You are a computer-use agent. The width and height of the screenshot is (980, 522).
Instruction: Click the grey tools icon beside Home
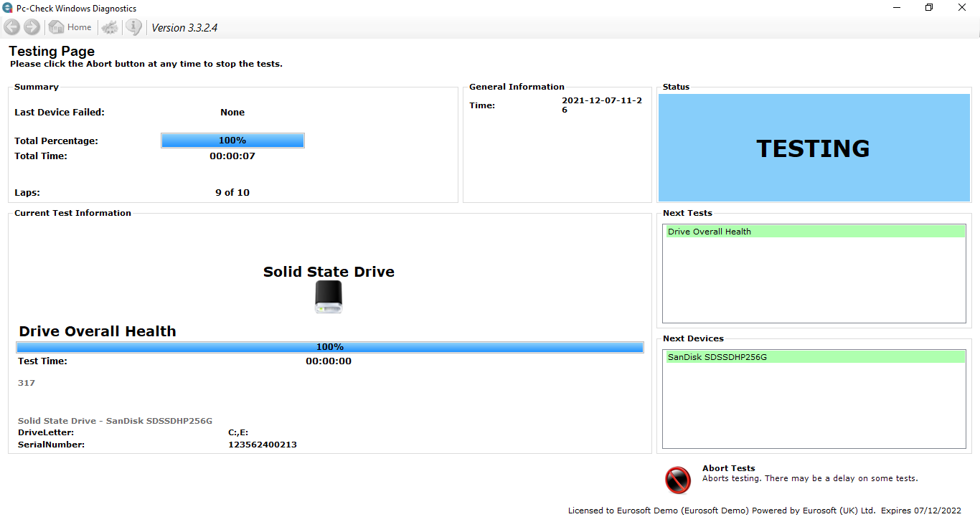pyautogui.click(x=110, y=27)
